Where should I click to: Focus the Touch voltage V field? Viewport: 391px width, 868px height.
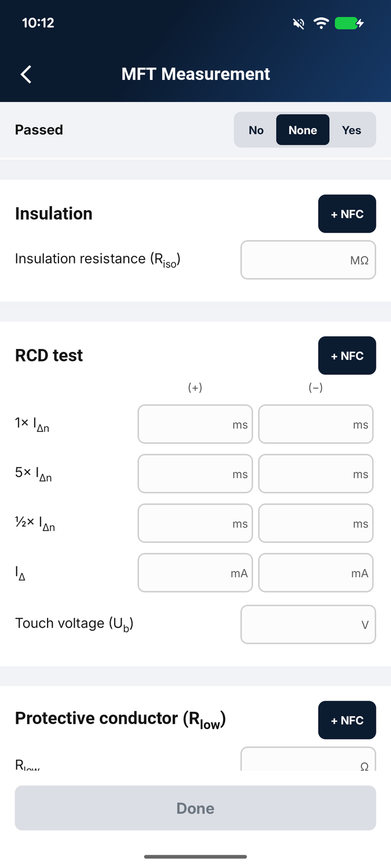coord(308,624)
